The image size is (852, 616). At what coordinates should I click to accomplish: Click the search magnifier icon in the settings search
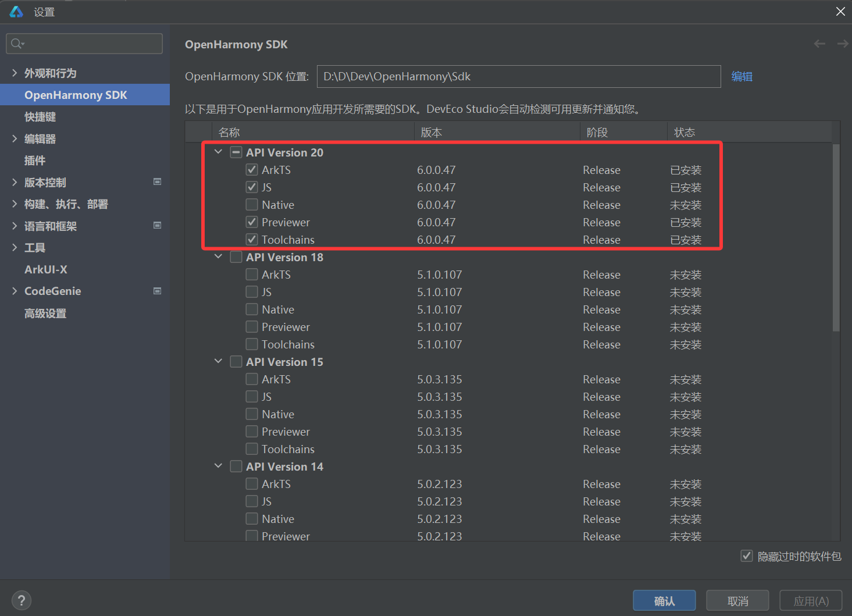17,44
